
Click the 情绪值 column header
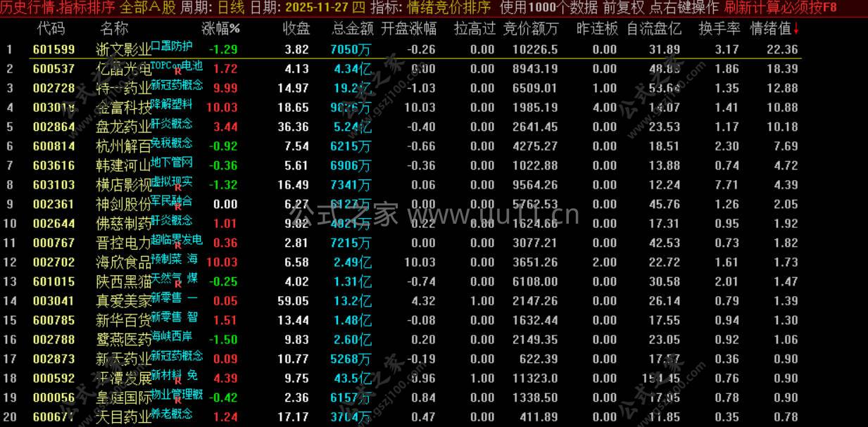(771, 29)
